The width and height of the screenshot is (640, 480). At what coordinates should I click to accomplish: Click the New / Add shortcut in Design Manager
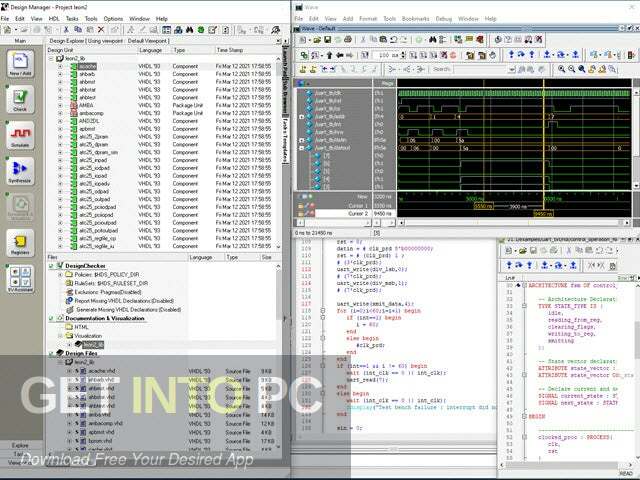(20, 64)
